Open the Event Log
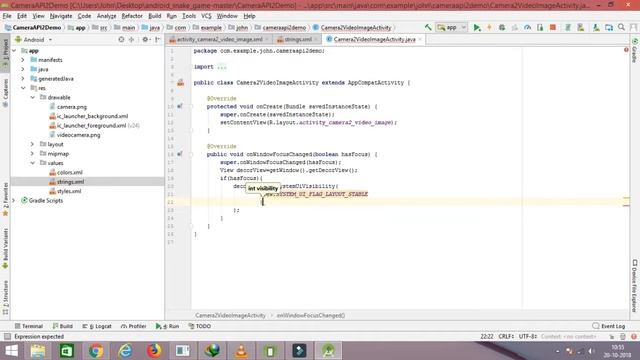 point(609,326)
